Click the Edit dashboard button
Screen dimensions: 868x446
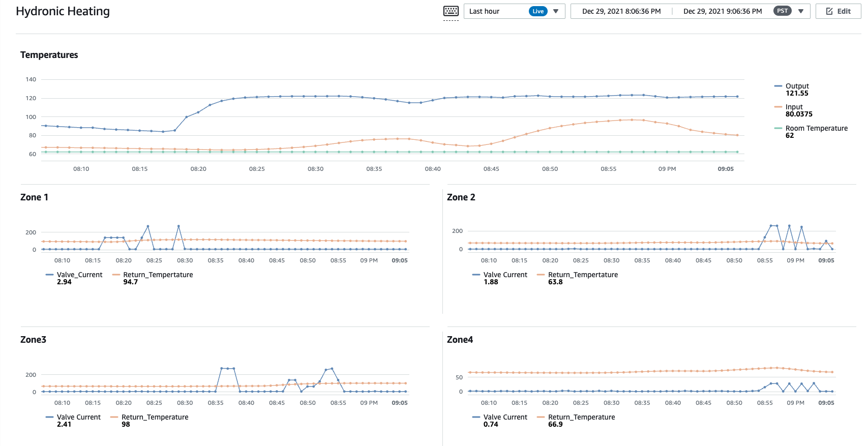(838, 11)
